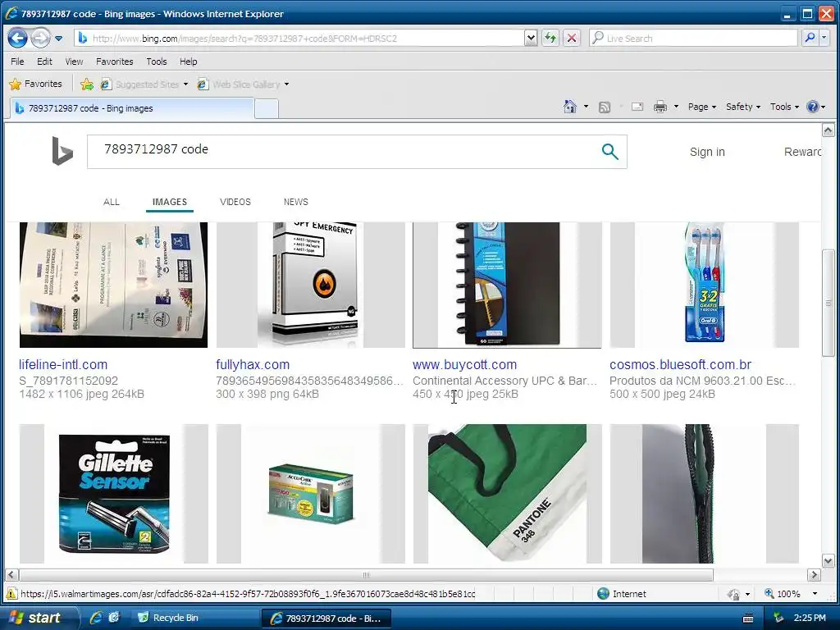Open a new blank tab
Screen dimensions: 840x630
coord(267,109)
